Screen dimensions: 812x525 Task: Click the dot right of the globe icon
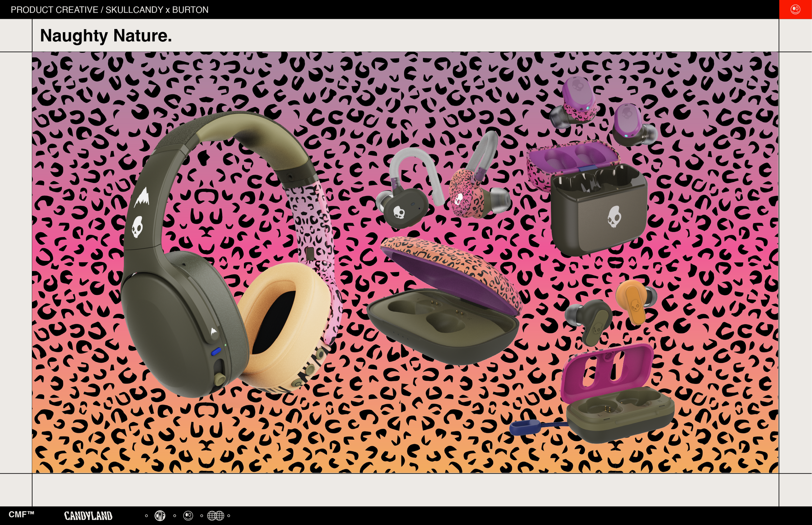[x=229, y=516]
